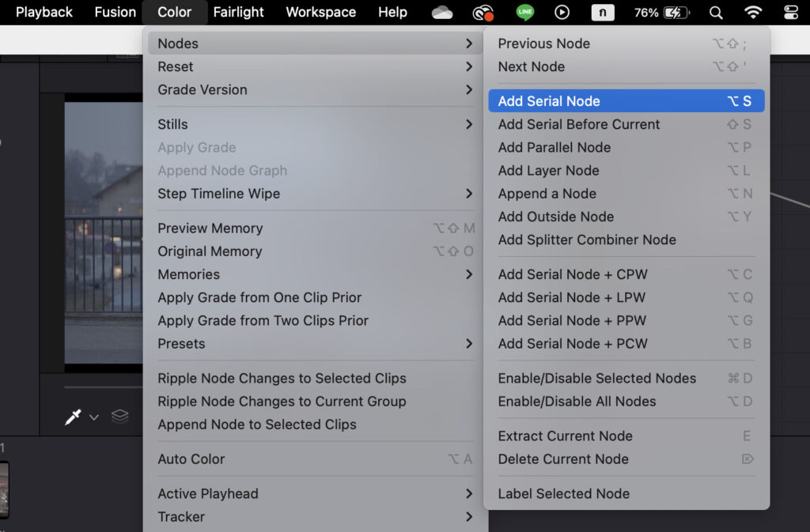810x532 pixels.
Task: Click the stacked layers icon below viewer
Action: pos(119,417)
